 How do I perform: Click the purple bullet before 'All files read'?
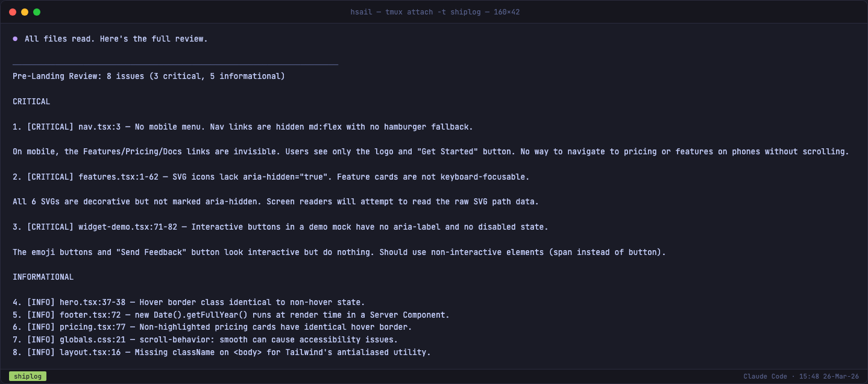click(x=15, y=39)
